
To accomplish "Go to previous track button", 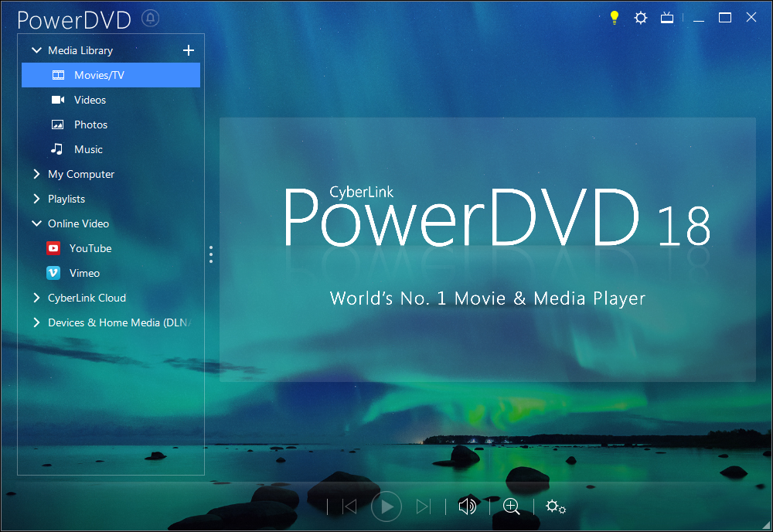I will [349, 506].
